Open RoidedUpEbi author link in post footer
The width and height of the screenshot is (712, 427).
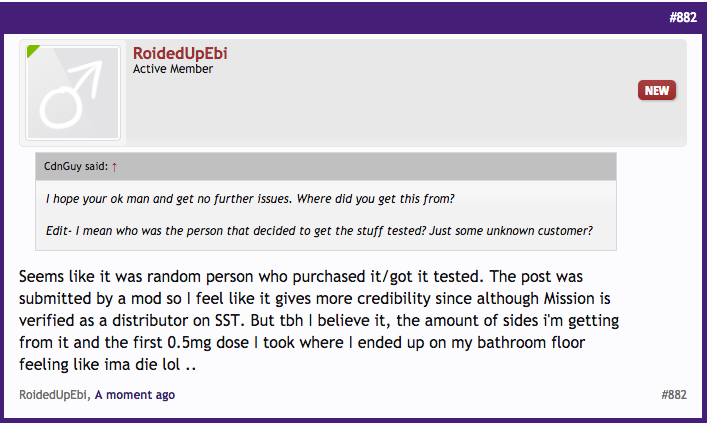[x=53, y=395]
